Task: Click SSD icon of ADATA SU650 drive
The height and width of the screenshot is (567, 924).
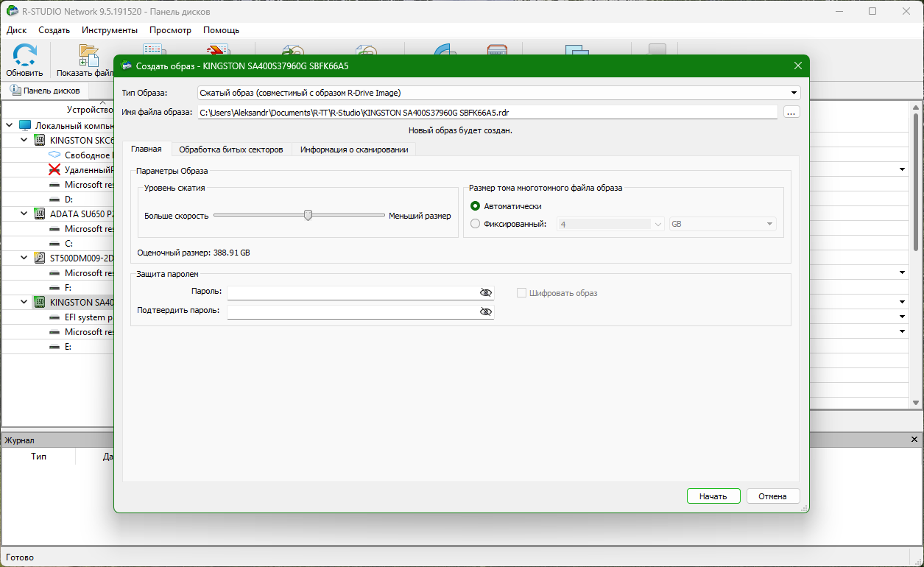Action: click(x=40, y=214)
